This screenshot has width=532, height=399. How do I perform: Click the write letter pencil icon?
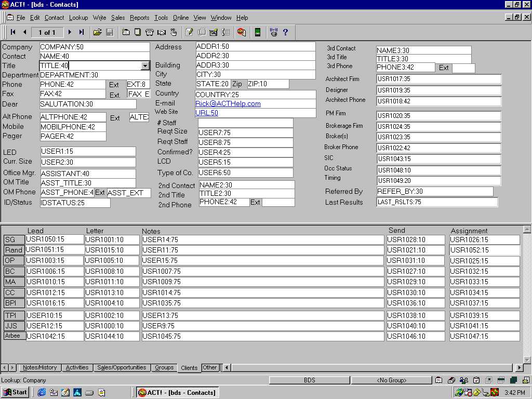click(x=189, y=32)
